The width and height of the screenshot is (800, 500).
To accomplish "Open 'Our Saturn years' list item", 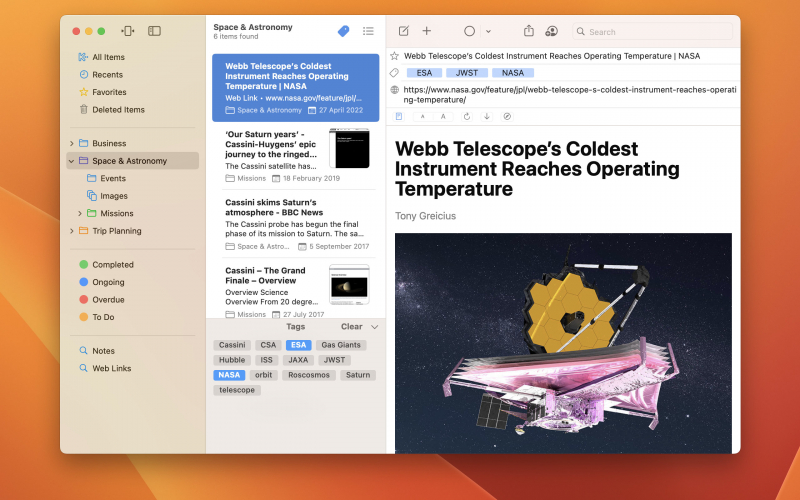I will point(295,156).
